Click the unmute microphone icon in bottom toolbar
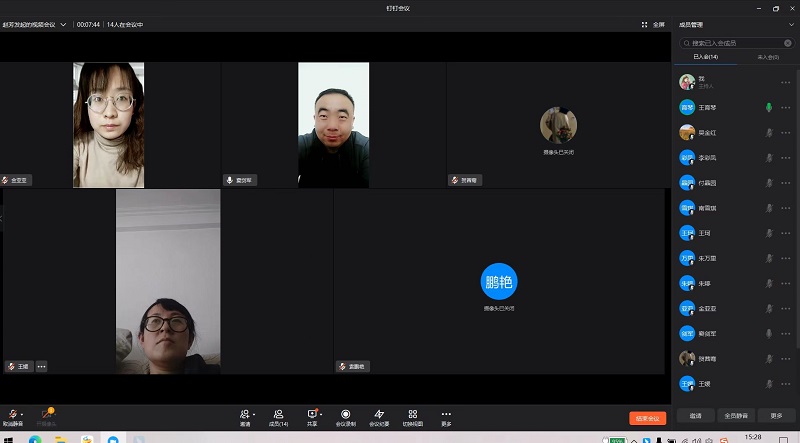This screenshot has width=800, height=443. tap(11, 413)
